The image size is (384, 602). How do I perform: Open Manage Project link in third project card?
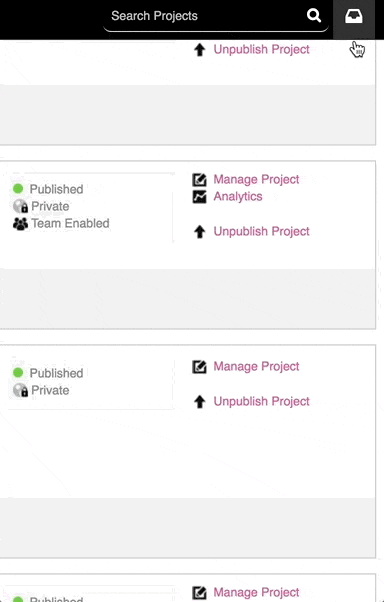256,366
